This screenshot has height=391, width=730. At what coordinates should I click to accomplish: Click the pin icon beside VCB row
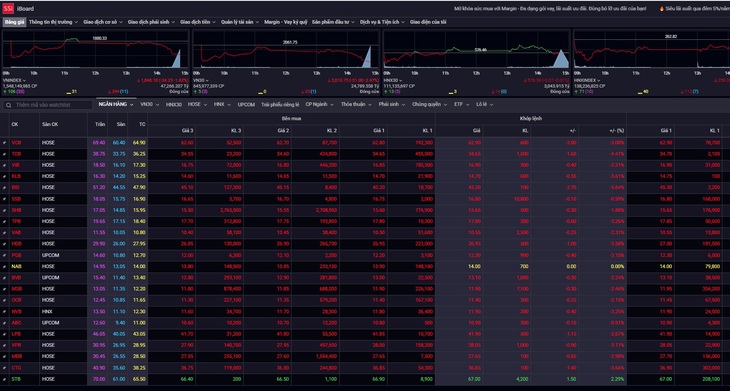[x=5, y=143]
